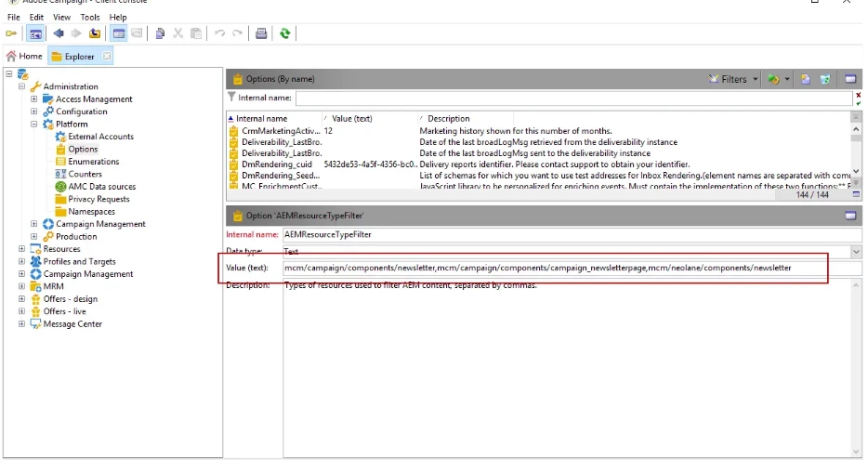Open the Help menu
Viewport: 868px width, 460px height.
coord(118,17)
